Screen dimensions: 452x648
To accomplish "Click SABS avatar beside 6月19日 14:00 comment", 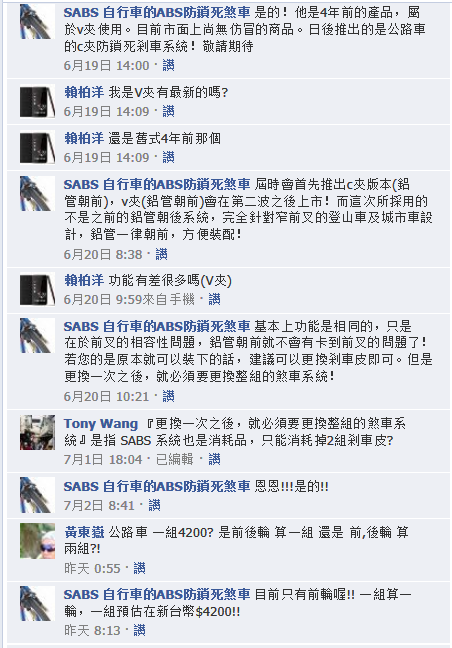I will (37, 21).
